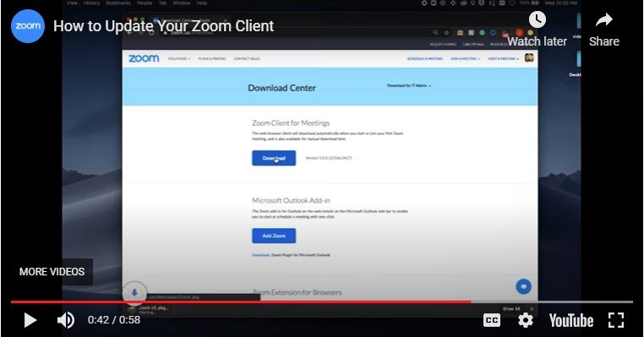Mute the video with the speaker icon
The image size is (644, 337).
[x=66, y=320]
